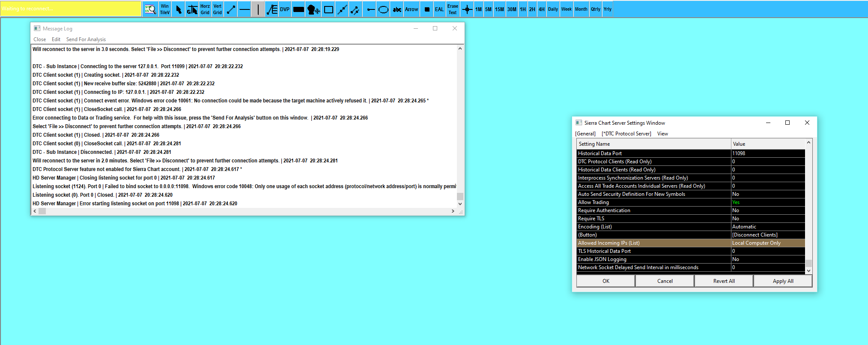
Task: Toggle the Horz Grid toolbar button
Action: [x=205, y=9]
